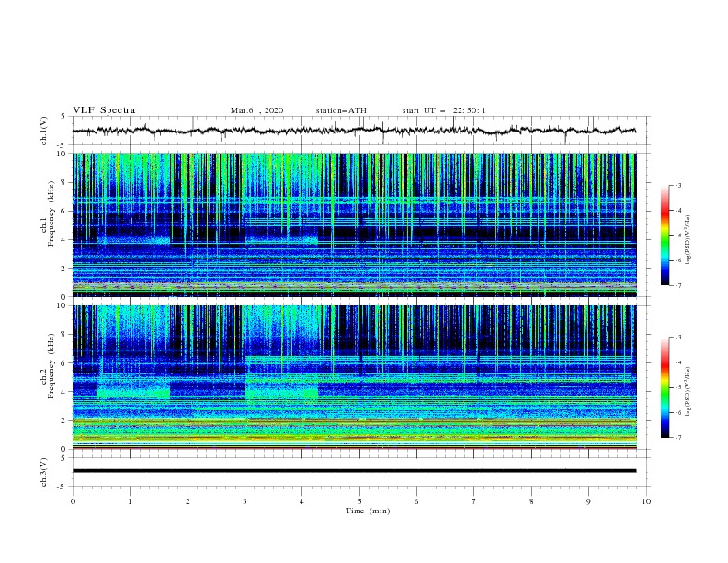Click the "0" tick on the time axis
This screenshot has height=563, width=728.
point(73,501)
